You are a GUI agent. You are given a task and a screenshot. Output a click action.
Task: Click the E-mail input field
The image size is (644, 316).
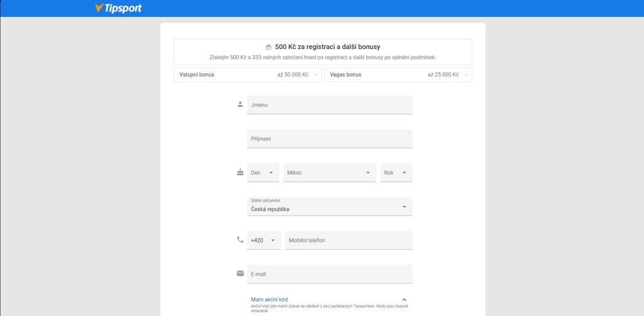click(329, 275)
